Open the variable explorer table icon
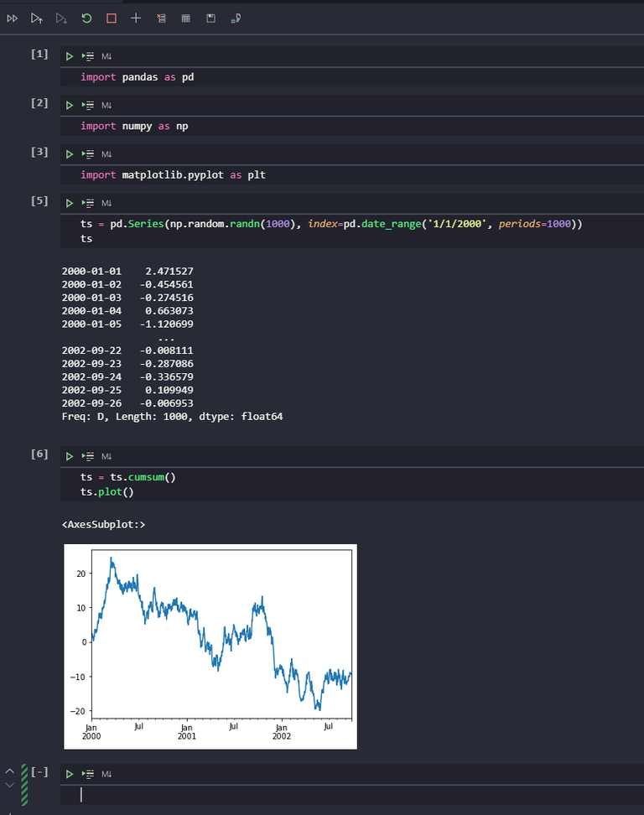The image size is (644, 815). pyautogui.click(x=185, y=18)
